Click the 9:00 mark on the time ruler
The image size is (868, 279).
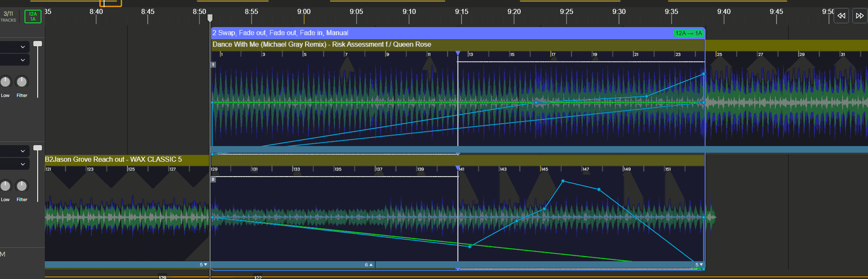pyautogui.click(x=304, y=12)
